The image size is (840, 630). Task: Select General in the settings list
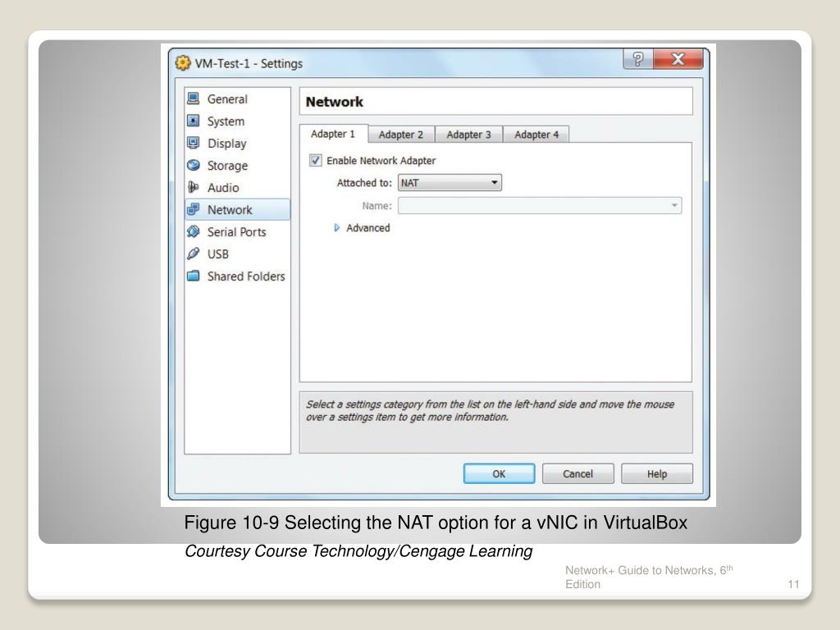click(237, 99)
